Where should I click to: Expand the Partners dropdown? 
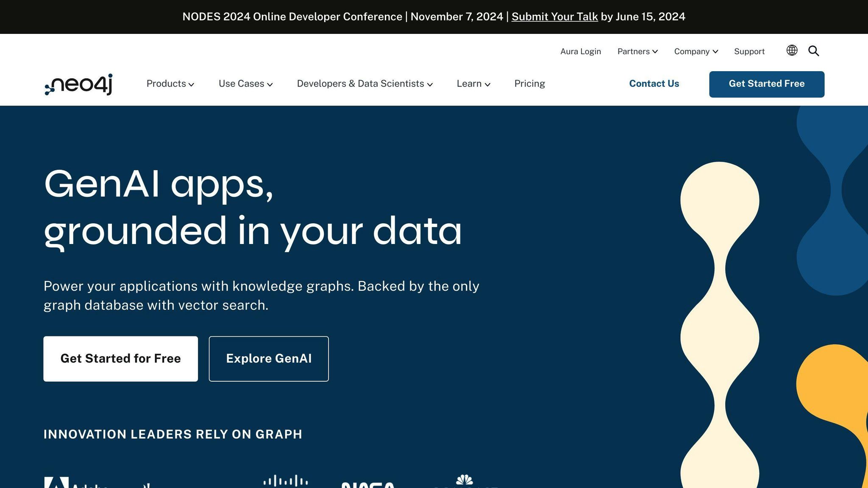click(637, 51)
